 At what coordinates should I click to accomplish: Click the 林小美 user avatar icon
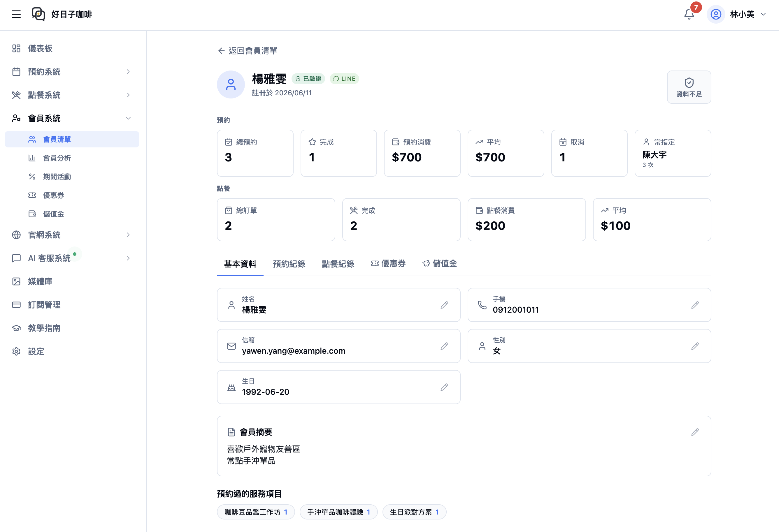[x=716, y=14]
